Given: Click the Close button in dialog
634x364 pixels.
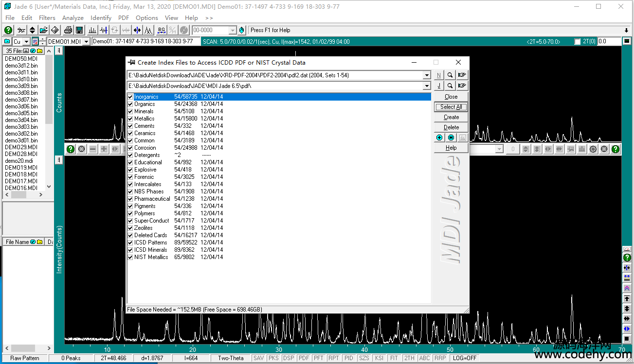Looking at the screenshot, I should pyautogui.click(x=451, y=97).
